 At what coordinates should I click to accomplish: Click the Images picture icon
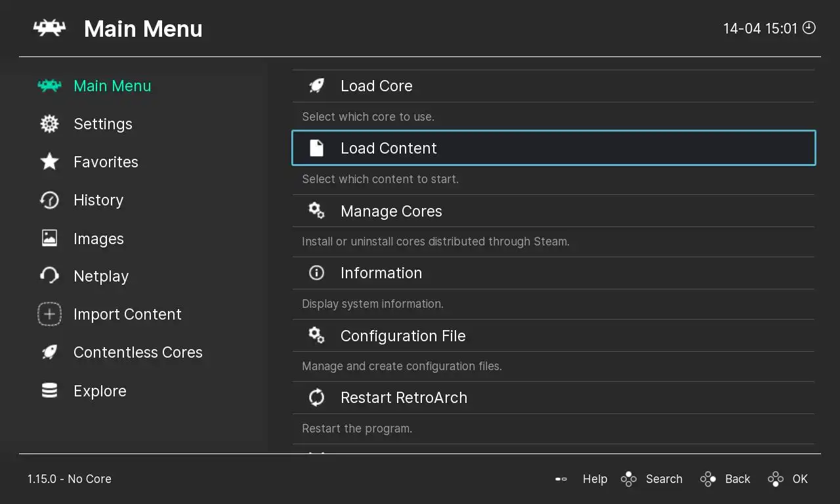pos(49,238)
